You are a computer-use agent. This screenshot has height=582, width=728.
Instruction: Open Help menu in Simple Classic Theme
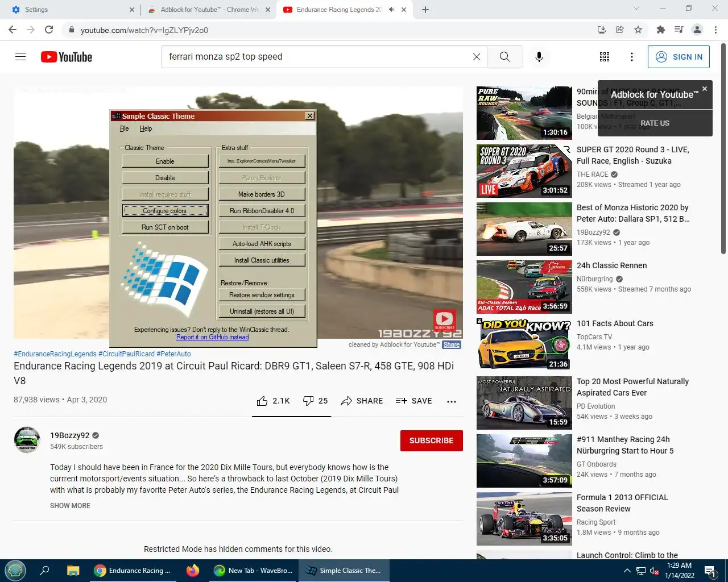(146, 128)
